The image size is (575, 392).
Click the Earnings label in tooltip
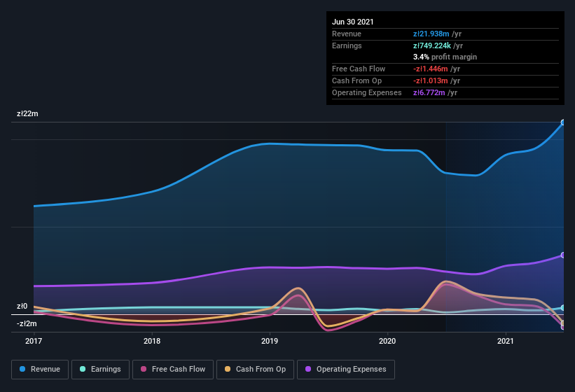pos(347,45)
